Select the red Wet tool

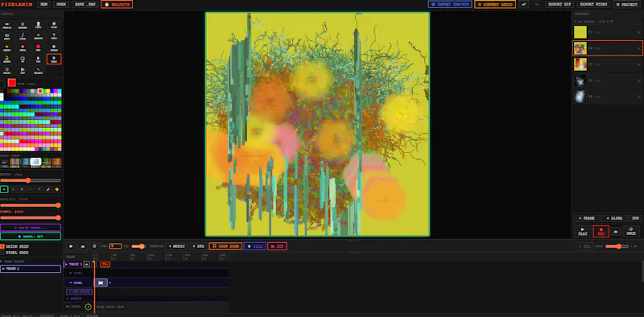[38, 47]
